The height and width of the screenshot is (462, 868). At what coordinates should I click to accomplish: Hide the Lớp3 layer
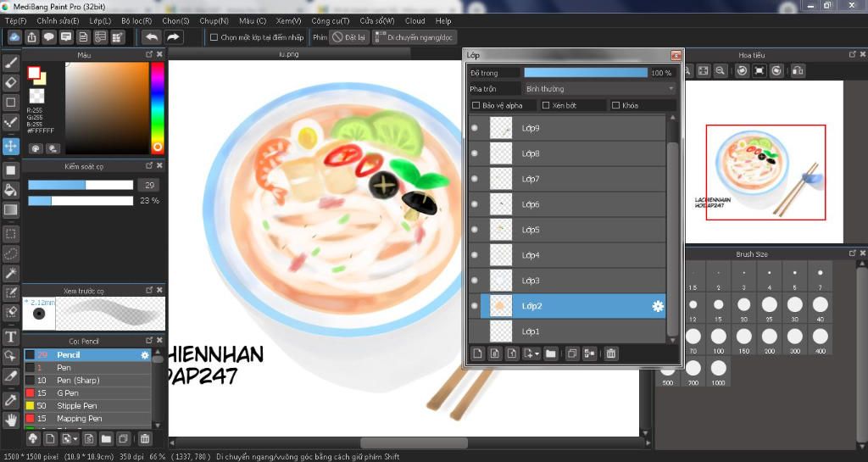click(475, 281)
